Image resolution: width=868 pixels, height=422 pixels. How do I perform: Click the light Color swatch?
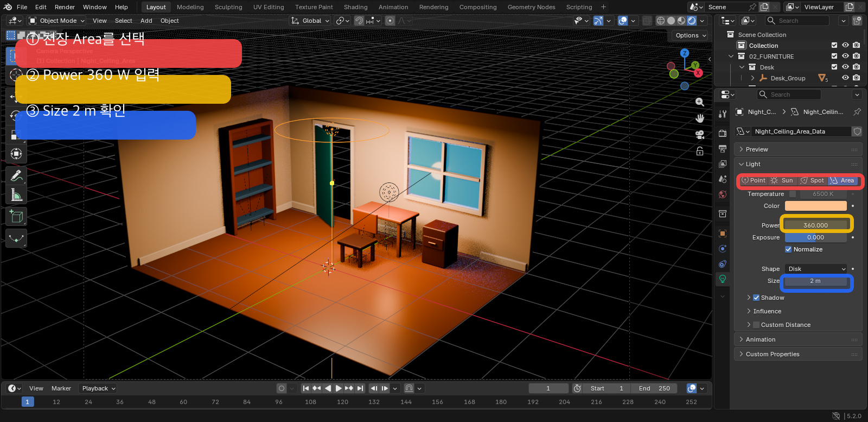point(816,206)
